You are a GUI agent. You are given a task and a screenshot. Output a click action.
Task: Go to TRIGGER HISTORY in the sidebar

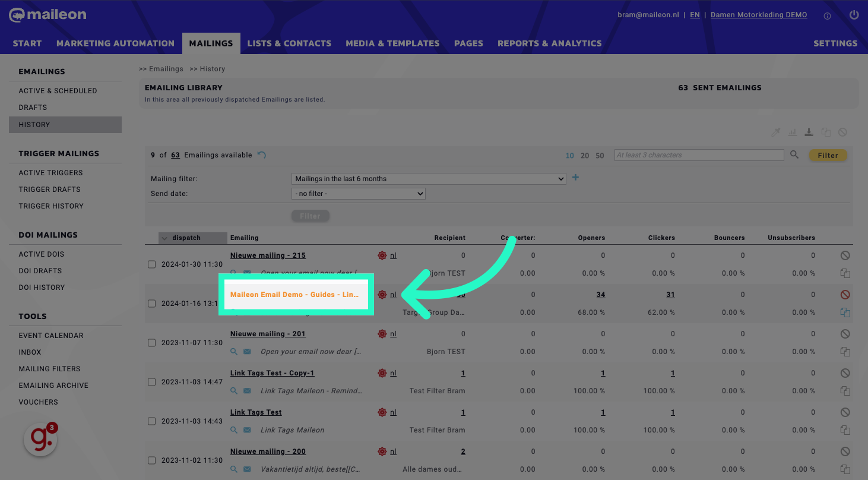coord(51,206)
